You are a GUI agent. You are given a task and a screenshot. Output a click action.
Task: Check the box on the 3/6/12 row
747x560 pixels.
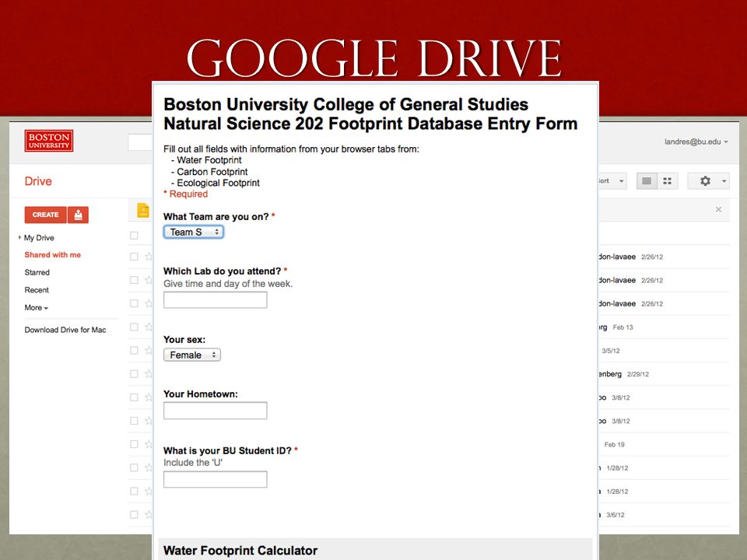(x=134, y=515)
